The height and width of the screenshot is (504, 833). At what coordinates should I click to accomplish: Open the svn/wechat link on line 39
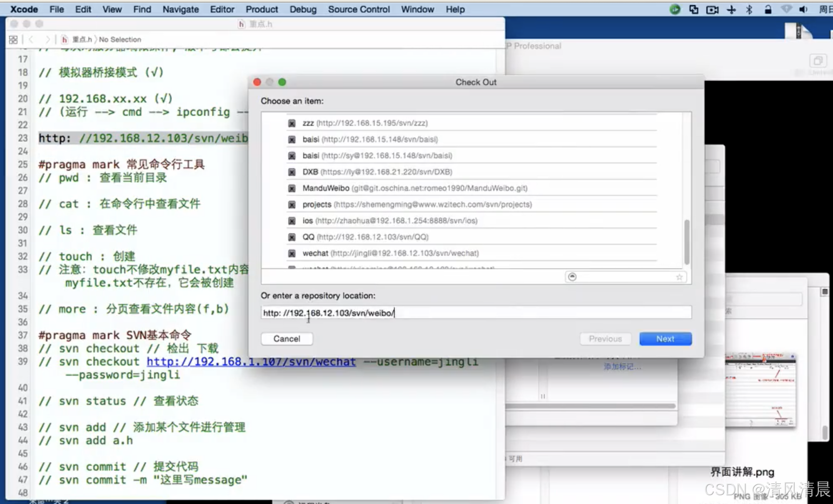point(251,362)
